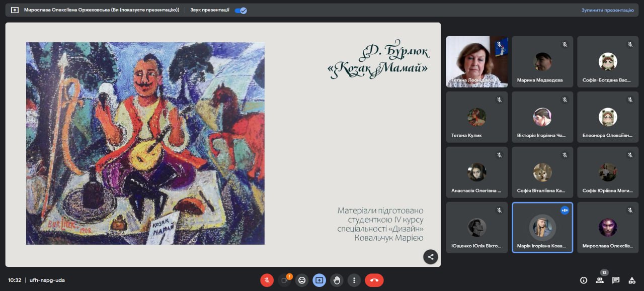This screenshot has height=291, width=644.
Task: Open the meeting details info icon
Action: tap(584, 280)
